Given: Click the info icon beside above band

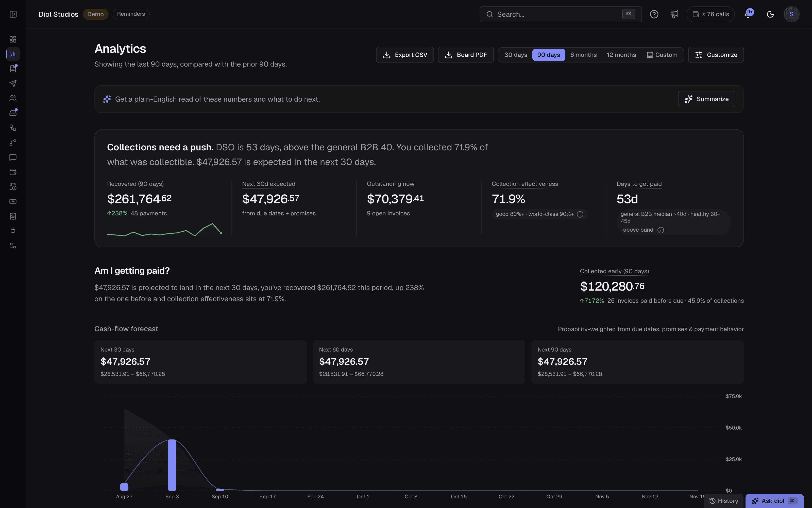Looking at the screenshot, I should click(x=661, y=230).
